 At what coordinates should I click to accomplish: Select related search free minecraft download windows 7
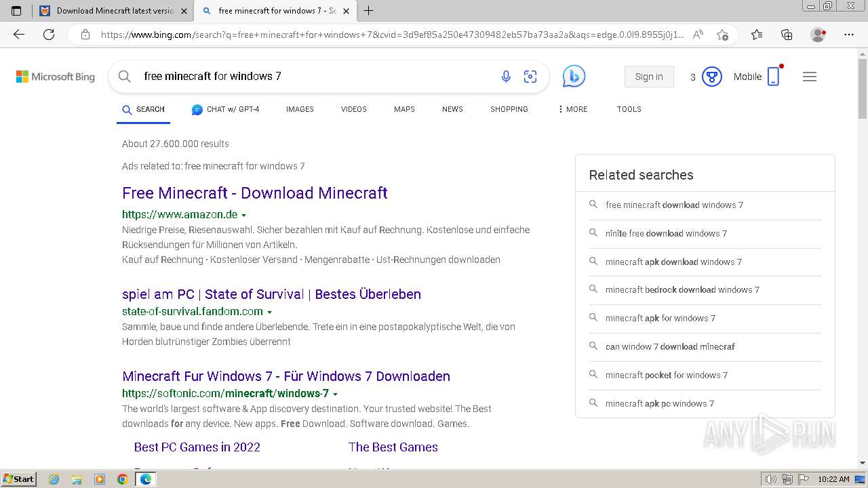pyautogui.click(x=705, y=205)
